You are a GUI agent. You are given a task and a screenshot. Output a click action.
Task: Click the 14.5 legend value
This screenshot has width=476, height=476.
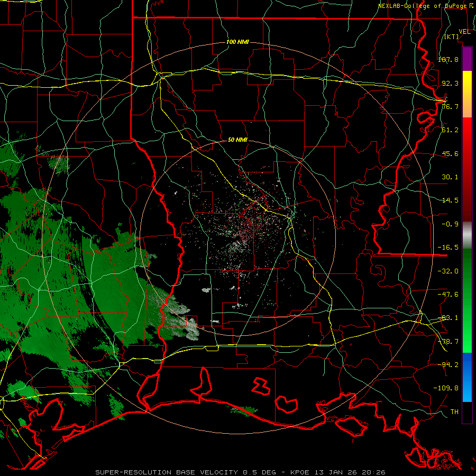click(x=450, y=200)
